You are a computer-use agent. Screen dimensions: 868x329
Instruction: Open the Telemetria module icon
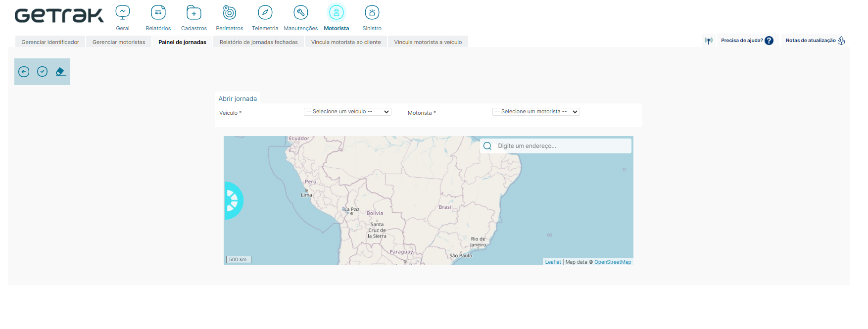pyautogui.click(x=265, y=12)
